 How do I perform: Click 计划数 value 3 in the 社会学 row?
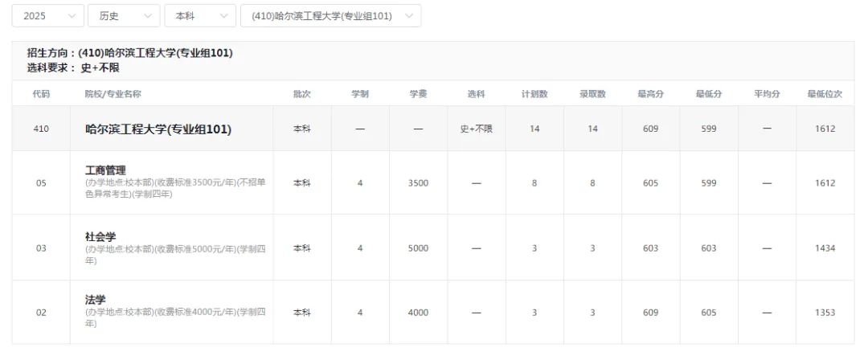point(534,248)
